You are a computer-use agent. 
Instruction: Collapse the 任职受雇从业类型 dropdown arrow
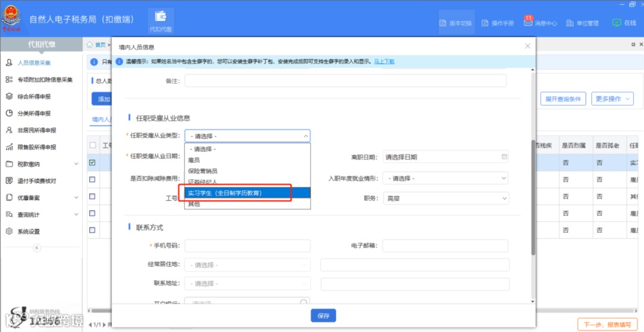click(x=305, y=136)
